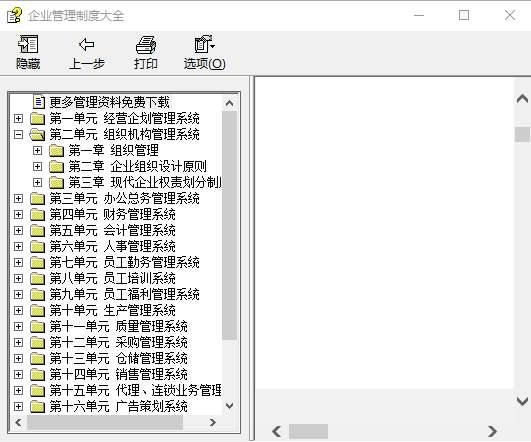Screen dimensions: 531x442
Task: Select the 第四单元 财务管理系统 tree item
Action: click(112, 214)
